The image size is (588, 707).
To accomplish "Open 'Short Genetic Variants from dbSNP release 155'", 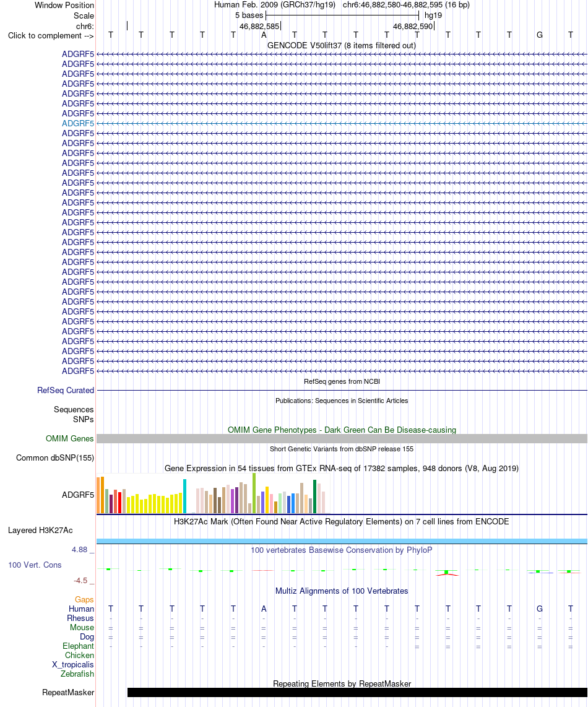I will tap(342, 449).
